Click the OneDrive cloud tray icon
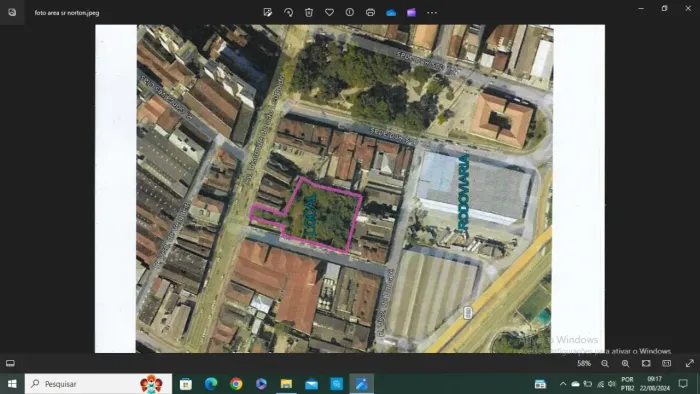This screenshot has width=700, height=394. coord(575,384)
